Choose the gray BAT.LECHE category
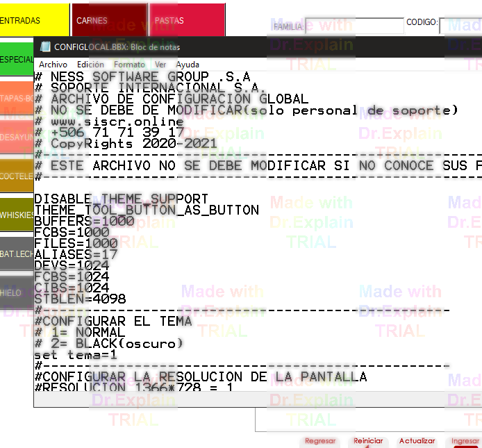The image size is (482, 448). pos(16,254)
